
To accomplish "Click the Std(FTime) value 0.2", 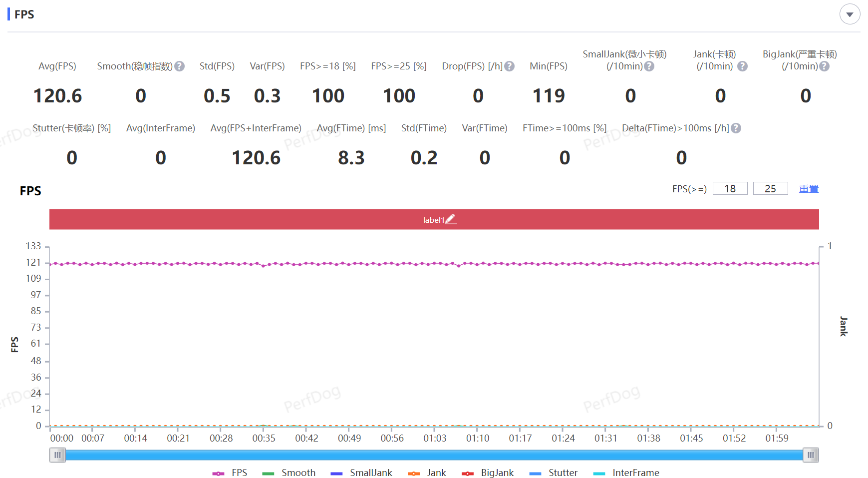I will pos(424,158).
